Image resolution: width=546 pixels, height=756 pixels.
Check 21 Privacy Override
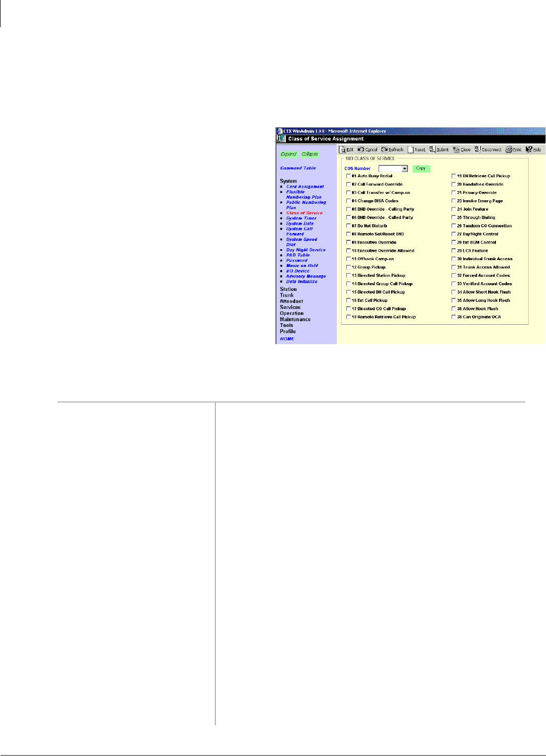(454, 193)
